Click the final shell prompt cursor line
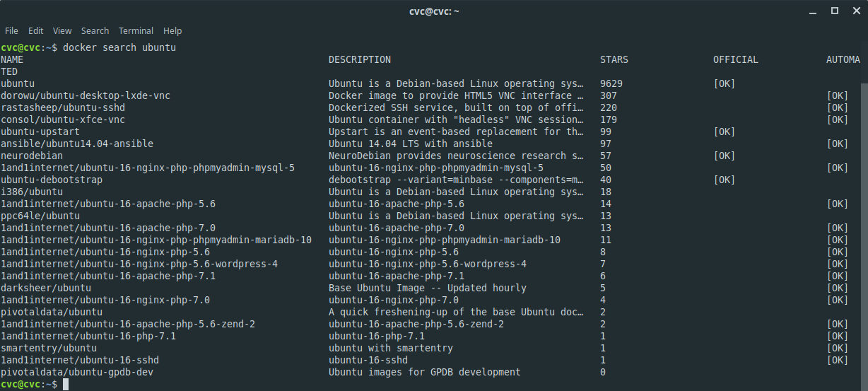This screenshot has width=868, height=391. [35, 384]
